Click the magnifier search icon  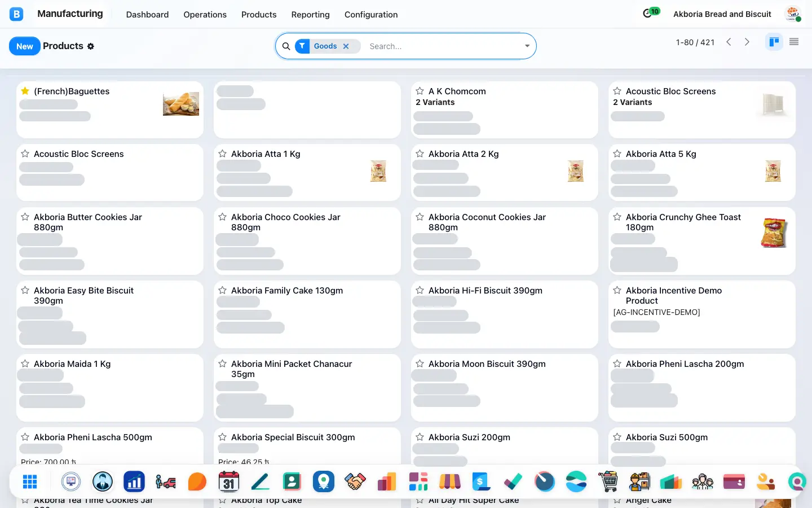point(286,46)
